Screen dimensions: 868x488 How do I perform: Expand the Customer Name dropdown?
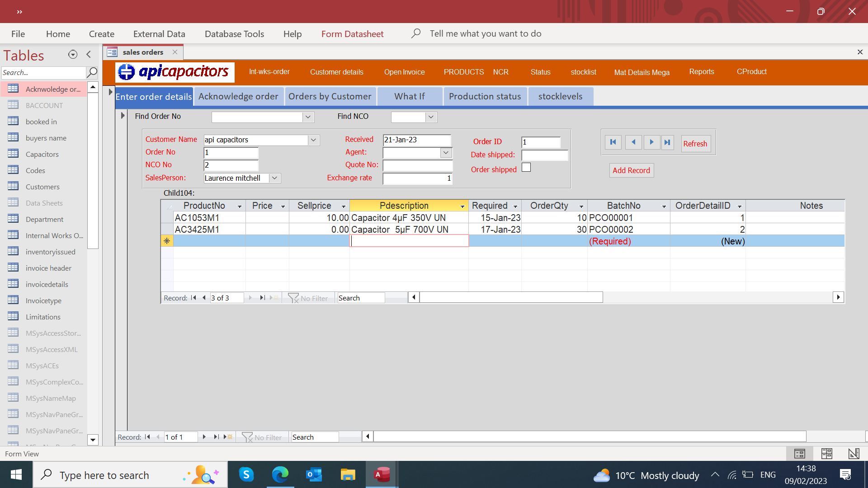313,140
